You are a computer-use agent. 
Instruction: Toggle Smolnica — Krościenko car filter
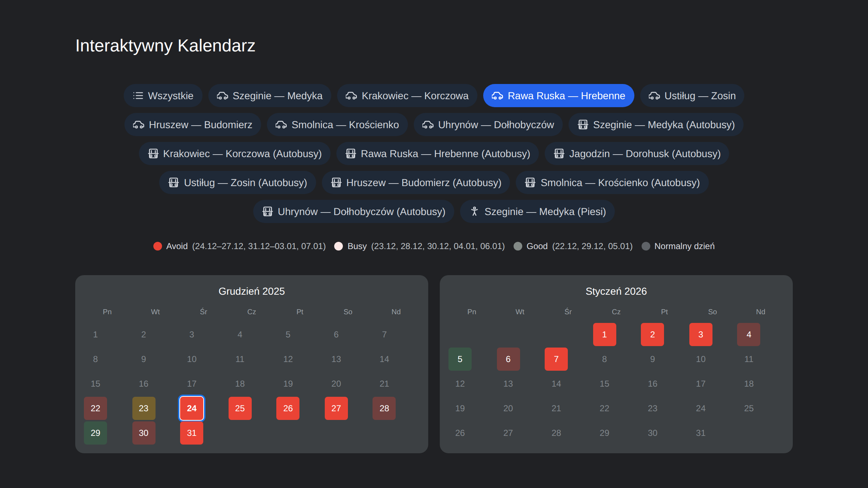coord(337,125)
